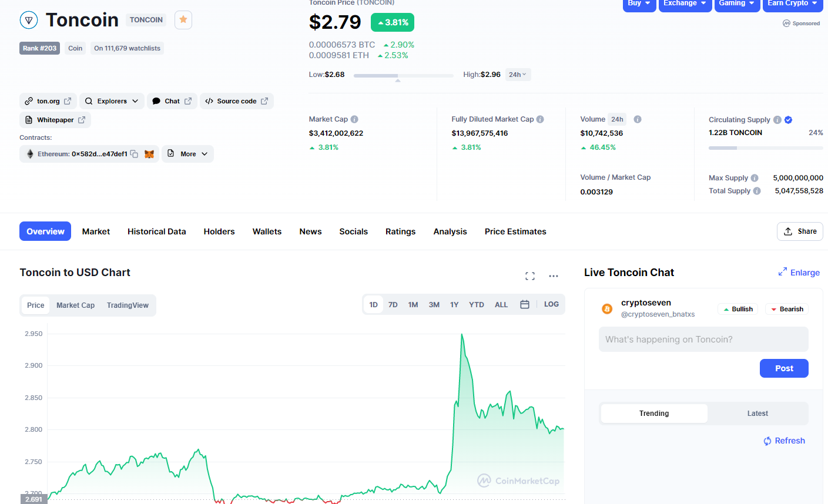Open the Max Supply info icon
Screen dimensions: 828x504
tap(755, 178)
